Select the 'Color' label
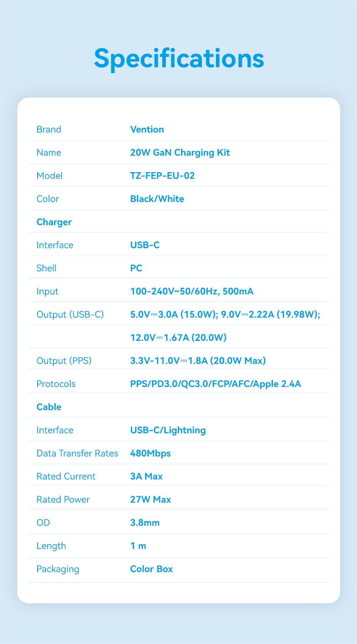 (48, 199)
